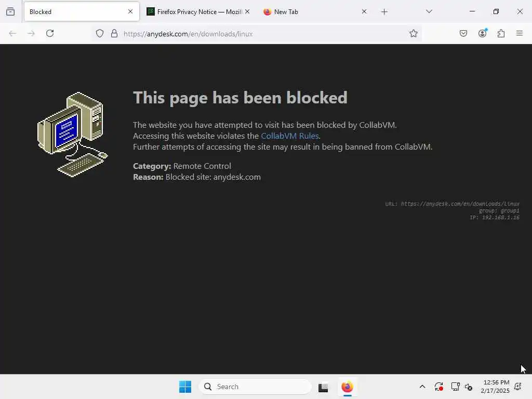Close the Firefox Privacy Notice tab
The height and width of the screenshot is (399, 532).
click(x=247, y=11)
